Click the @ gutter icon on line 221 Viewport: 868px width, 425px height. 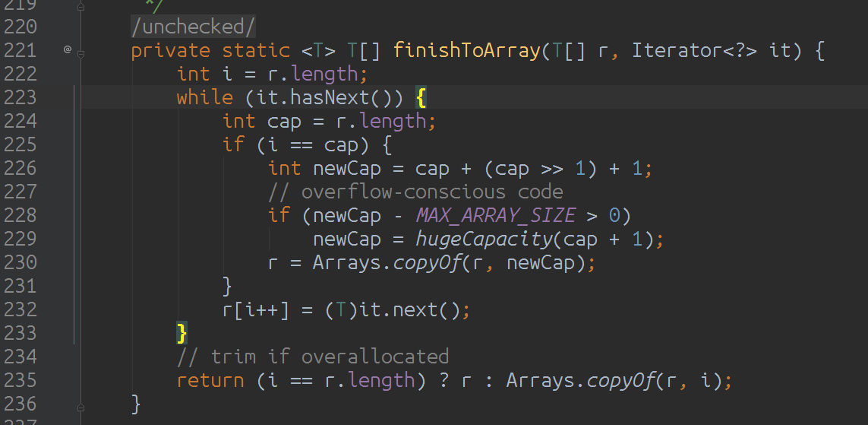pos(68,49)
